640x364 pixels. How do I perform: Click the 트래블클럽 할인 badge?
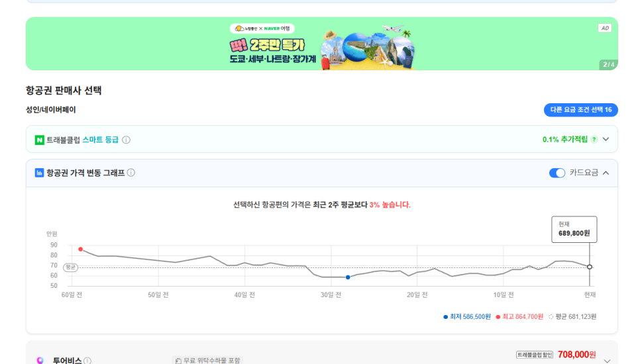coord(534,355)
